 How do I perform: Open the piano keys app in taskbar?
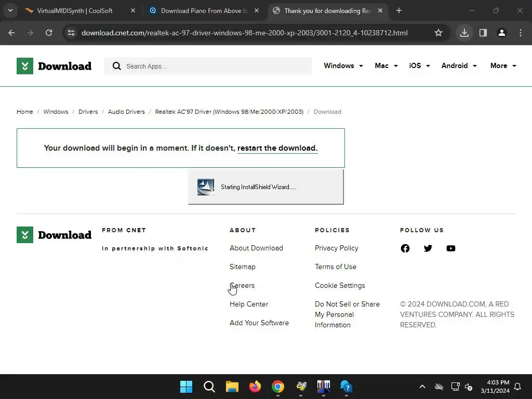324,387
